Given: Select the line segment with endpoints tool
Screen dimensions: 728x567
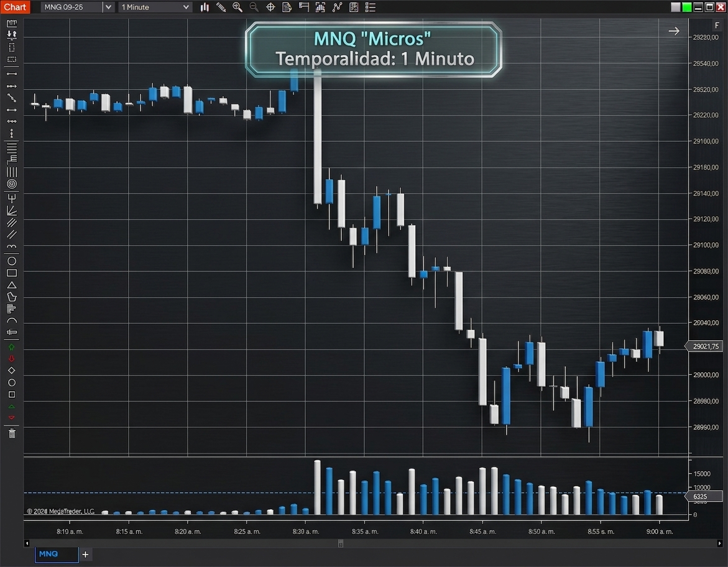Looking at the screenshot, I should pyautogui.click(x=12, y=73).
